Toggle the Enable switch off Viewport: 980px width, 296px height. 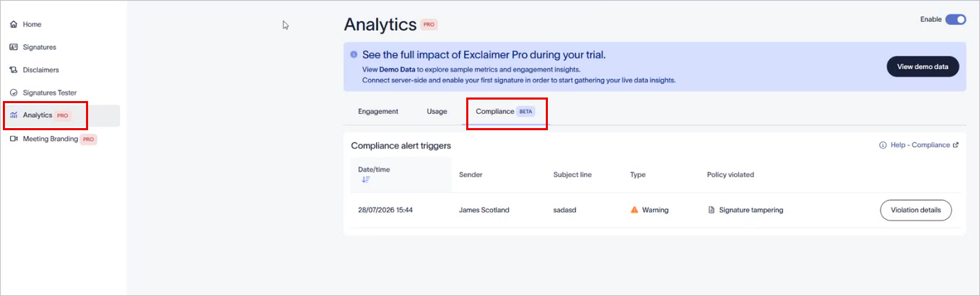pos(955,20)
